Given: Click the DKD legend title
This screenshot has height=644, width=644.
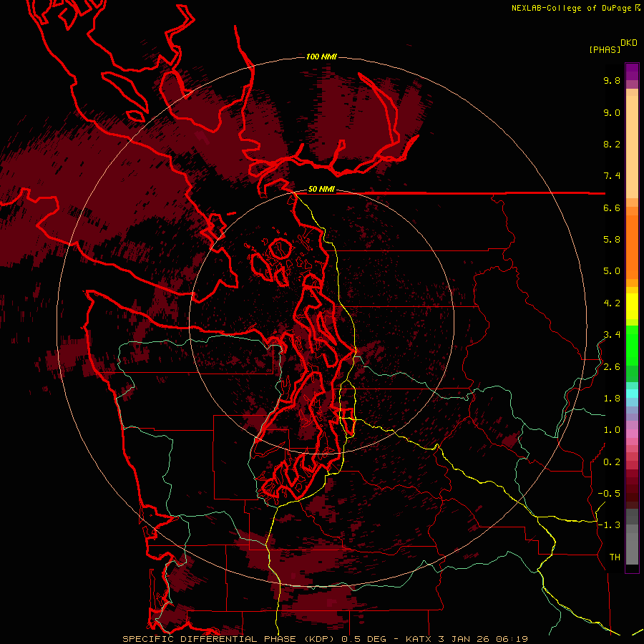Looking at the screenshot, I should [x=629, y=43].
